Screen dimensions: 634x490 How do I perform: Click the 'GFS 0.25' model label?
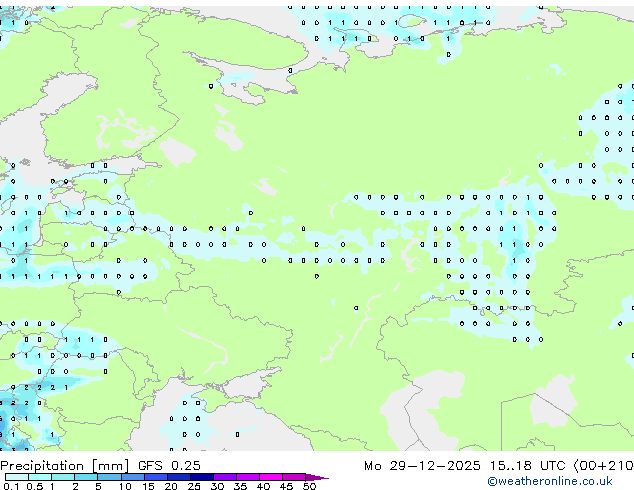click(x=169, y=466)
